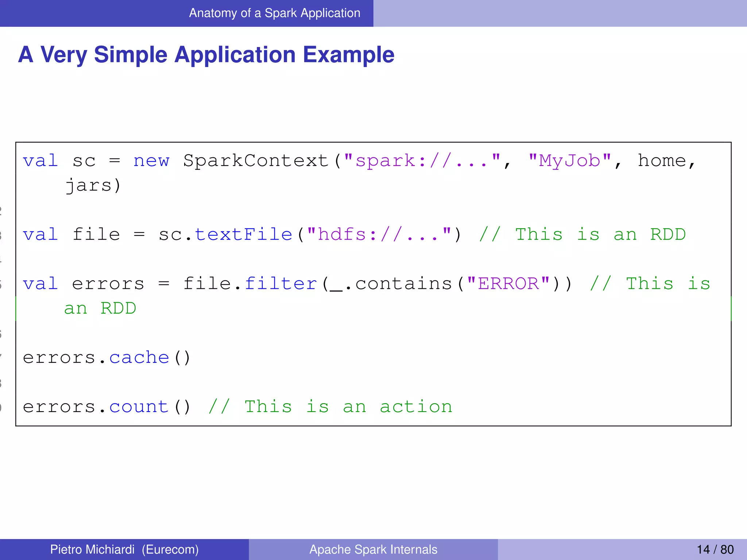This screenshot has height=560, width=747.
Task: Click the 'new' keyword in the first line
Action: (x=151, y=161)
